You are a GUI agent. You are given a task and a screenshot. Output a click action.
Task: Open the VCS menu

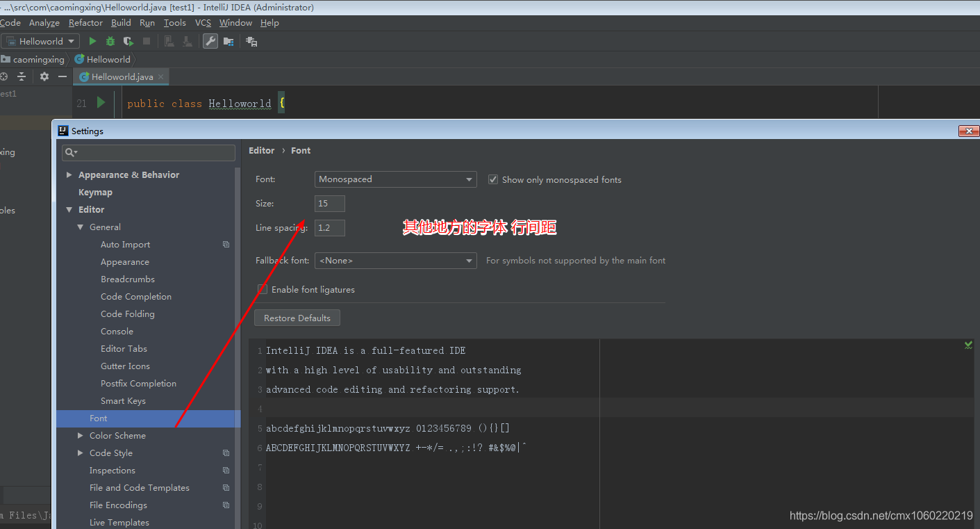[x=203, y=23]
